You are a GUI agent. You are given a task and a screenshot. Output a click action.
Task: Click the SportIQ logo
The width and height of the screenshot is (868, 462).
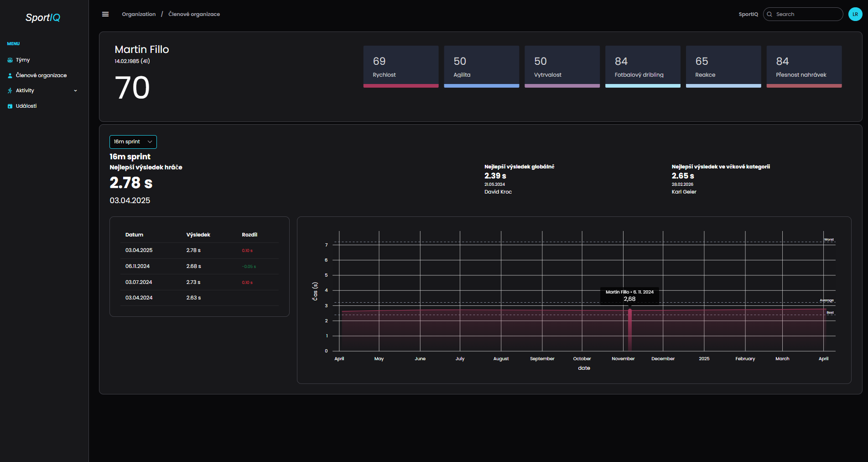click(x=43, y=17)
